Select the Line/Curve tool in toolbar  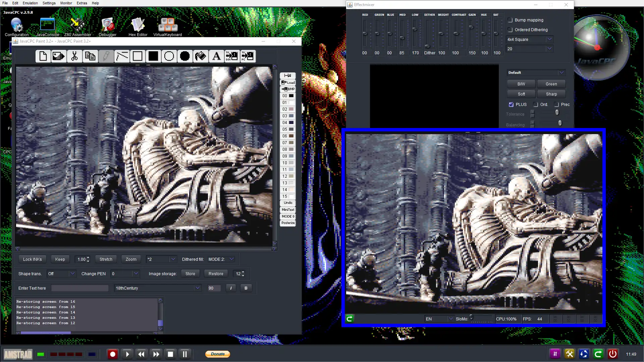click(x=121, y=55)
